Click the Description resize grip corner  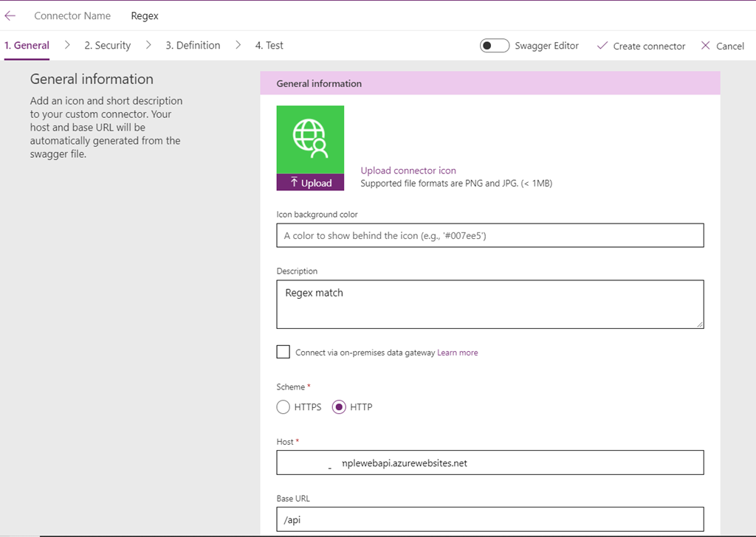coord(700,325)
